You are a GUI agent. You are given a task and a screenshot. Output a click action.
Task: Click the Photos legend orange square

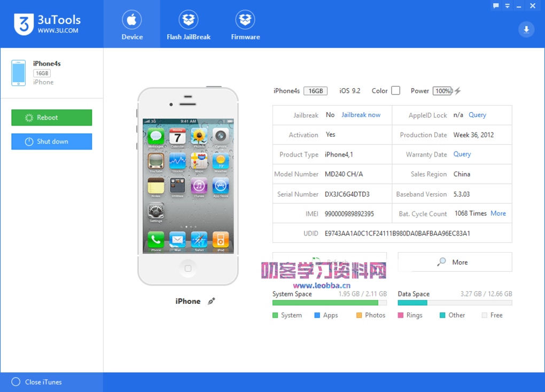pos(359,315)
